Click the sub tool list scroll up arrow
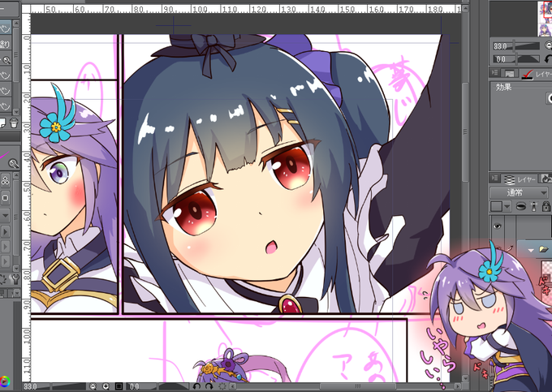This screenshot has width=552, height=392. [x=16, y=24]
